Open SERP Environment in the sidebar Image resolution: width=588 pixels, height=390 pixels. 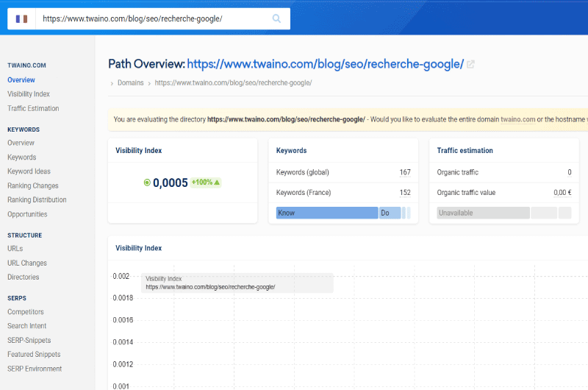click(x=35, y=369)
